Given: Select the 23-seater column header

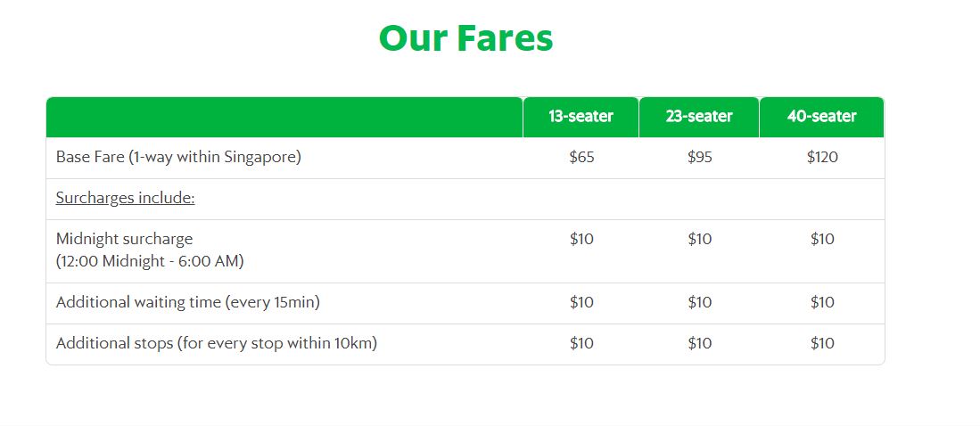Looking at the screenshot, I should click(x=699, y=117).
